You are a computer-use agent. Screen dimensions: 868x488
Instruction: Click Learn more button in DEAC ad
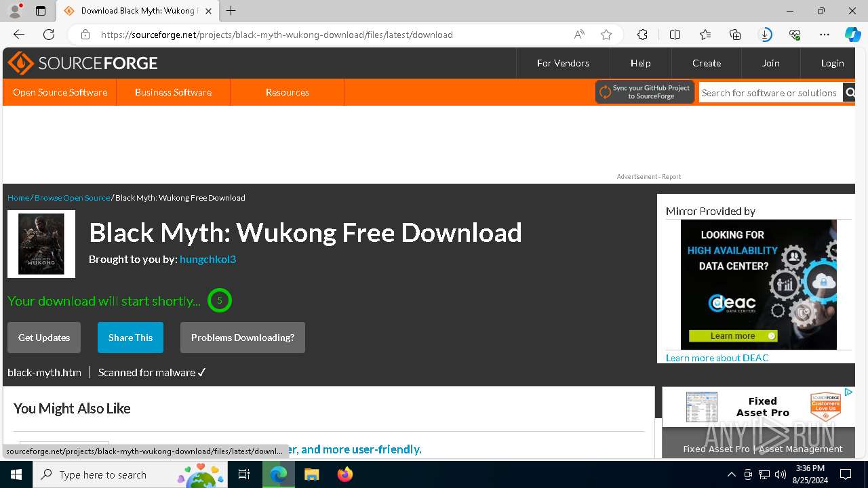(x=733, y=335)
